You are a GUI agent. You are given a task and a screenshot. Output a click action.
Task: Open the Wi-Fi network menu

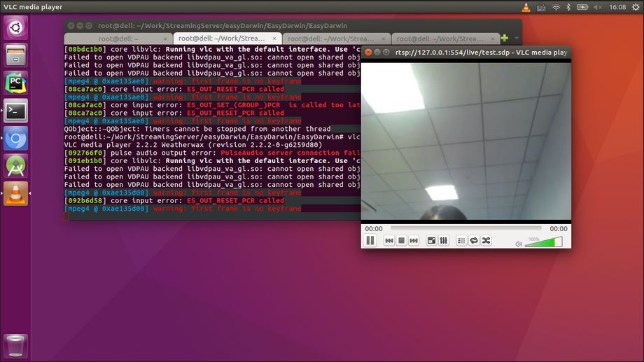click(556, 7)
